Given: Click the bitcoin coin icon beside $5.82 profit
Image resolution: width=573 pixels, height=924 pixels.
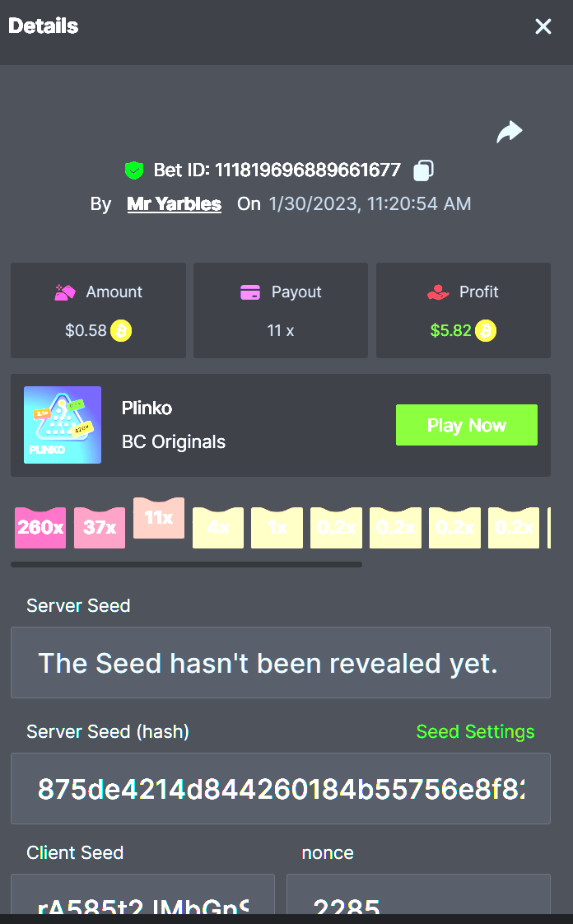Looking at the screenshot, I should tap(486, 330).
